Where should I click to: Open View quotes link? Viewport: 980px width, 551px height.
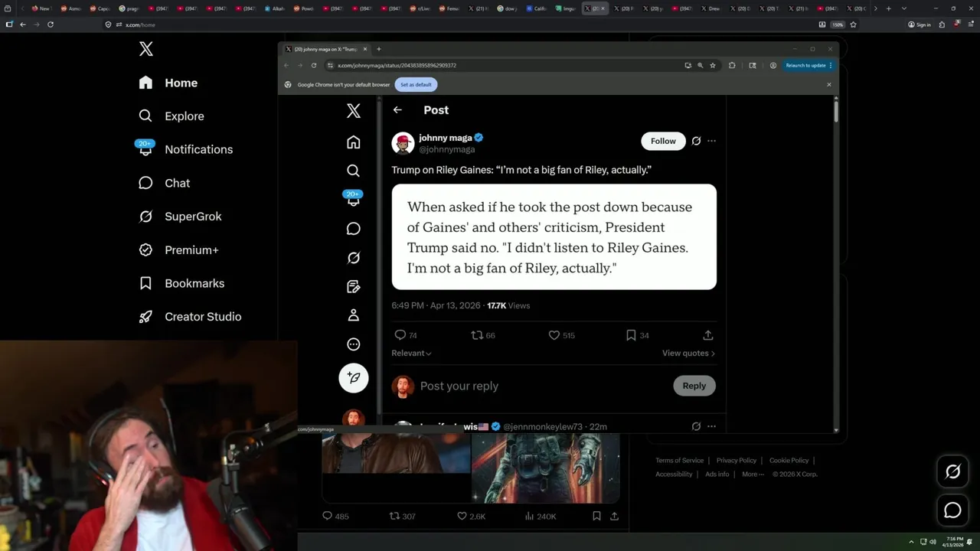coord(688,354)
